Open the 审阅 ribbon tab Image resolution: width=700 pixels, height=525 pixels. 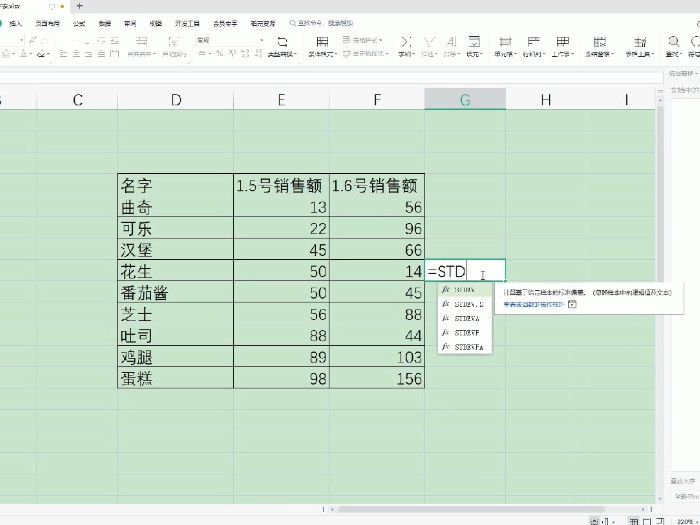pos(130,23)
